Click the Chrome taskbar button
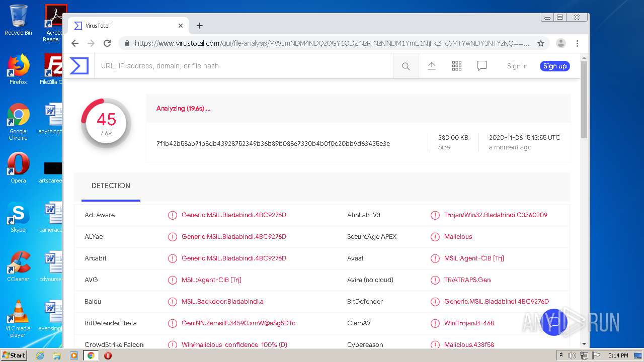This screenshot has width=644, height=362. click(x=91, y=355)
